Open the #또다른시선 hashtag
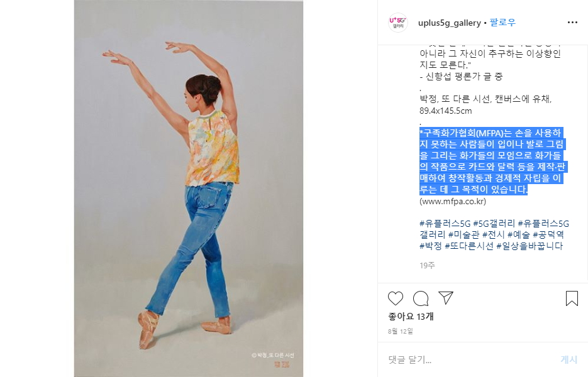This screenshot has width=588, height=377. (x=469, y=246)
